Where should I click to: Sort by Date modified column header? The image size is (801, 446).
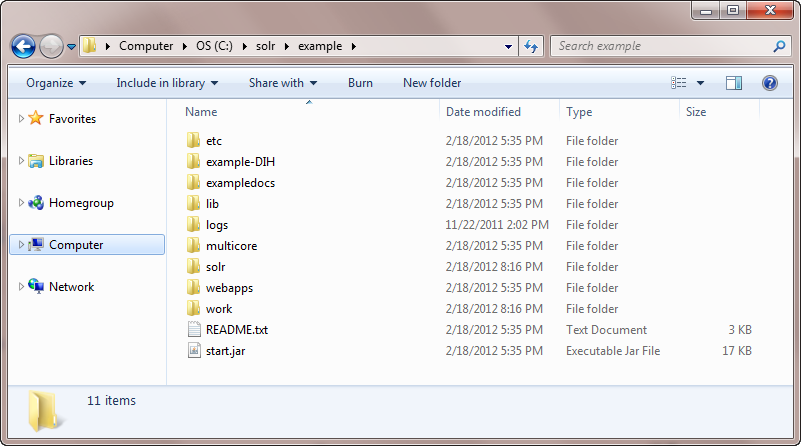(483, 112)
